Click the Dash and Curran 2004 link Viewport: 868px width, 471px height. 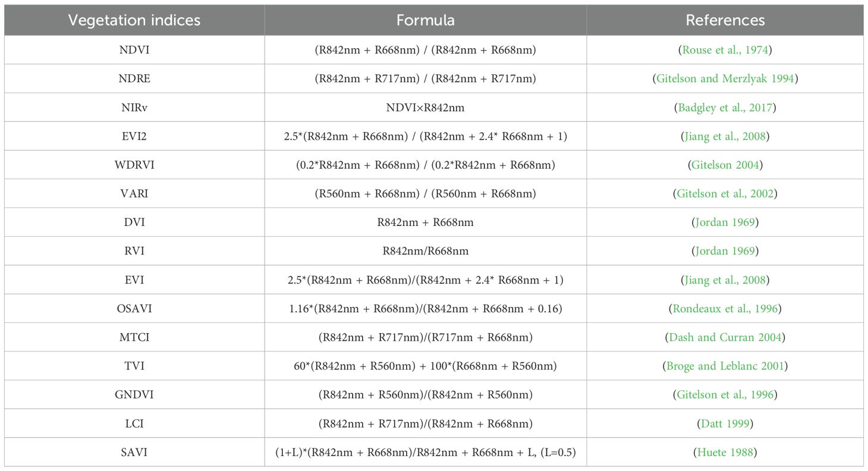coord(725,337)
